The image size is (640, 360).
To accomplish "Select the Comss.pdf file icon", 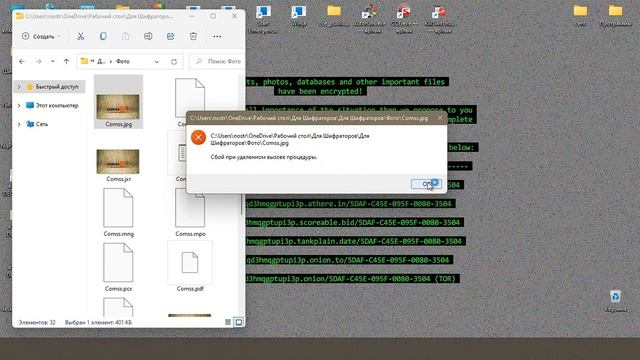I will 190,262.
